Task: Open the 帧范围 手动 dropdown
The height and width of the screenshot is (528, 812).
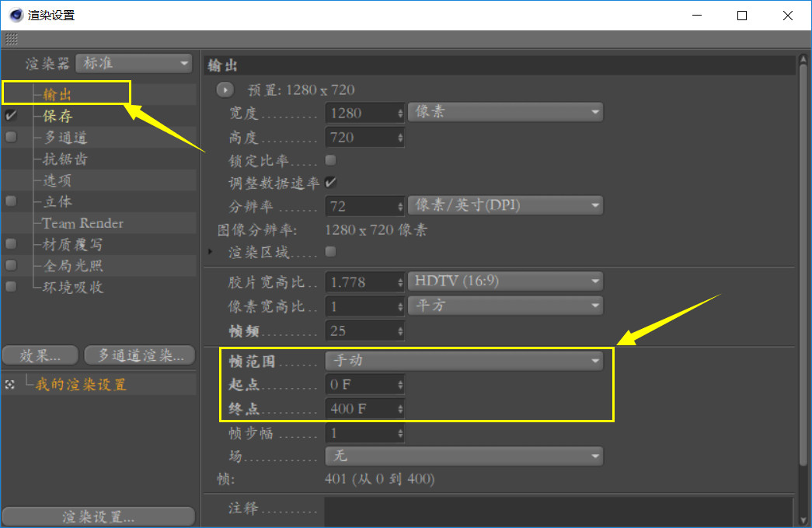Action: 464,361
